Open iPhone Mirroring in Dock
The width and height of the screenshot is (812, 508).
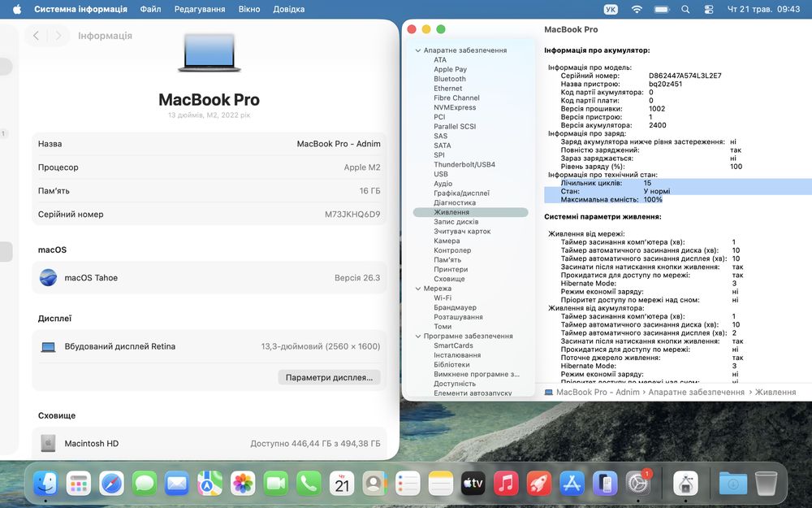(605, 484)
